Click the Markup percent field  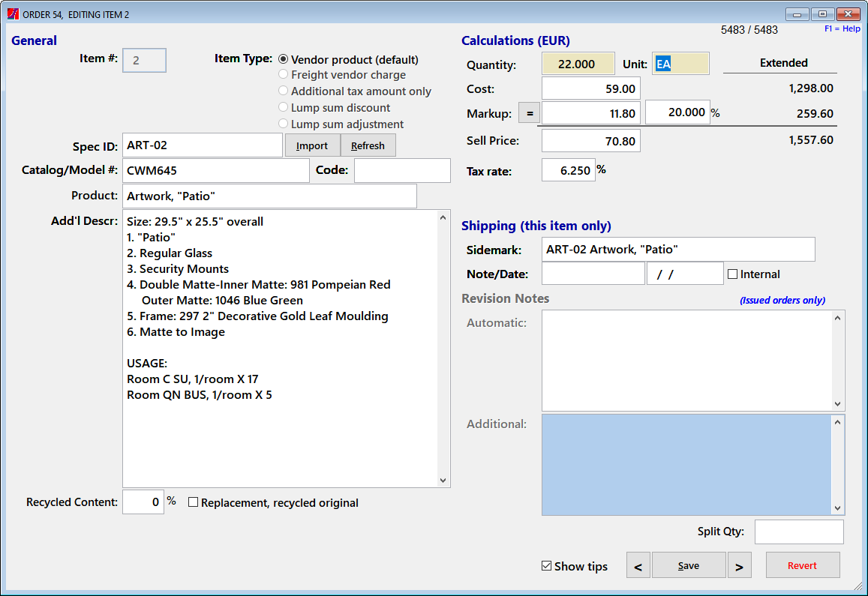[x=677, y=112]
